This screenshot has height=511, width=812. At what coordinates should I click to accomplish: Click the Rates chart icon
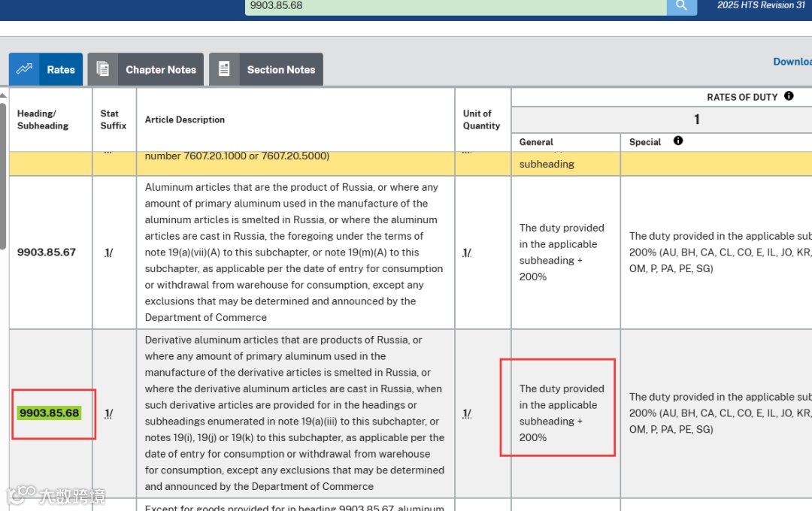24,69
